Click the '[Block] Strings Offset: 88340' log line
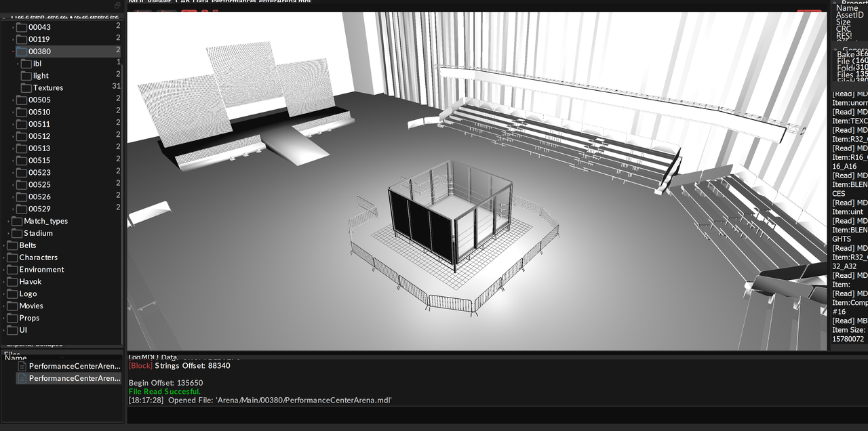Image resolution: width=868 pixels, height=431 pixels. 179,366
